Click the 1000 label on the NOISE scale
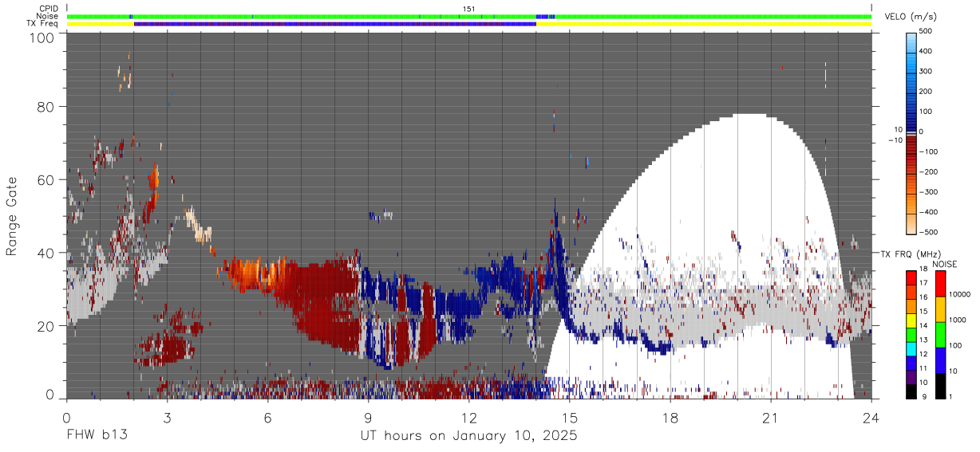This screenshot has height=452, width=980. (958, 320)
